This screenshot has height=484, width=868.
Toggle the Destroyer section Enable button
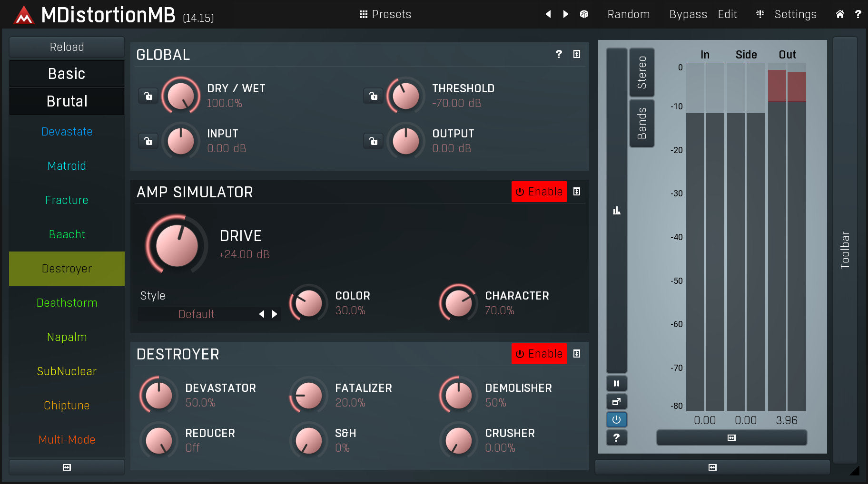tap(539, 354)
